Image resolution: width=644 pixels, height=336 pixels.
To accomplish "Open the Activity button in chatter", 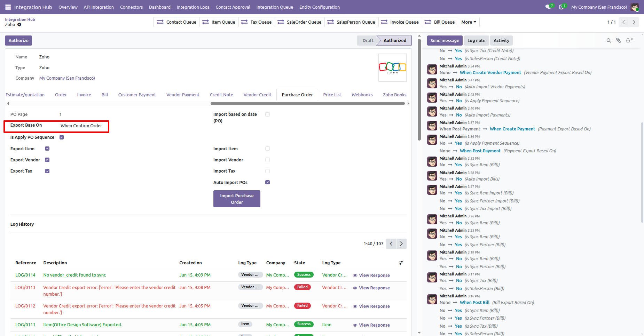I will point(501,41).
